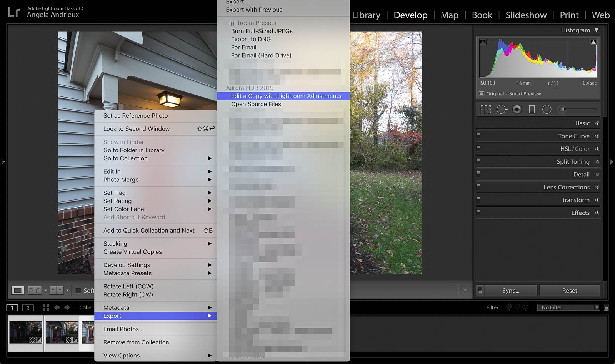The image size is (615, 364).
Task: Click the filmstrip back arrow
Action: click(x=57, y=307)
